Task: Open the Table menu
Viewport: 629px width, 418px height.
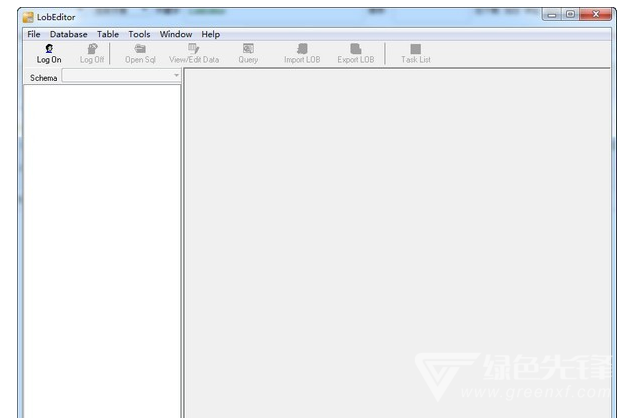Action: pos(108,34)
